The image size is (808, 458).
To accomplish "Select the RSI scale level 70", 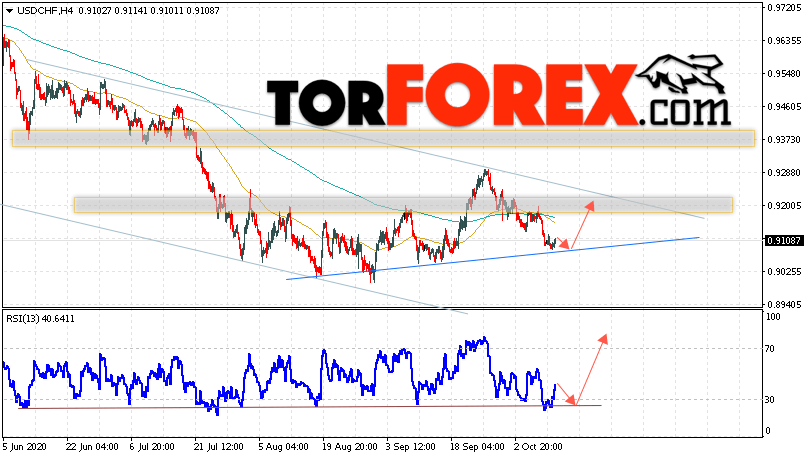I will pos(770,349).
